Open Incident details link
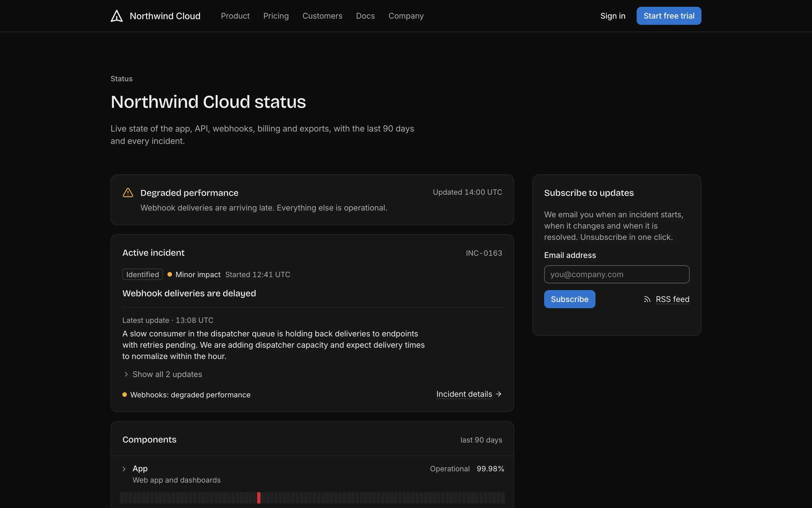 464,394
